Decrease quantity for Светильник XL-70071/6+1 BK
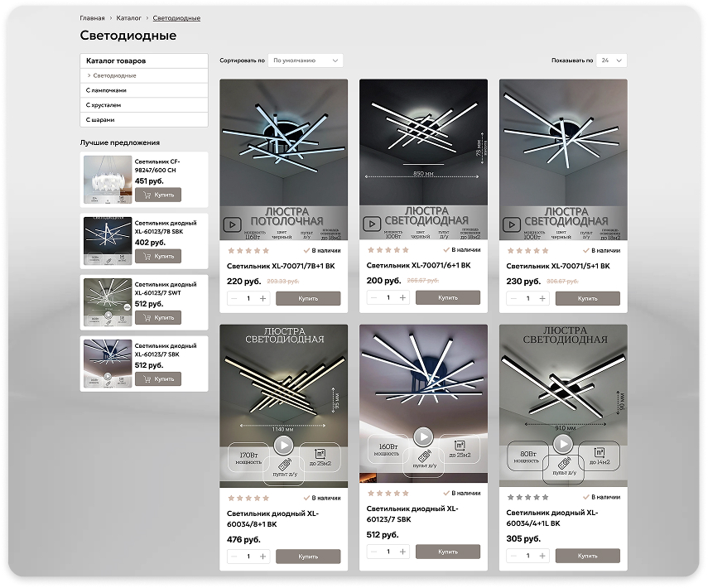 pos(373,298)
